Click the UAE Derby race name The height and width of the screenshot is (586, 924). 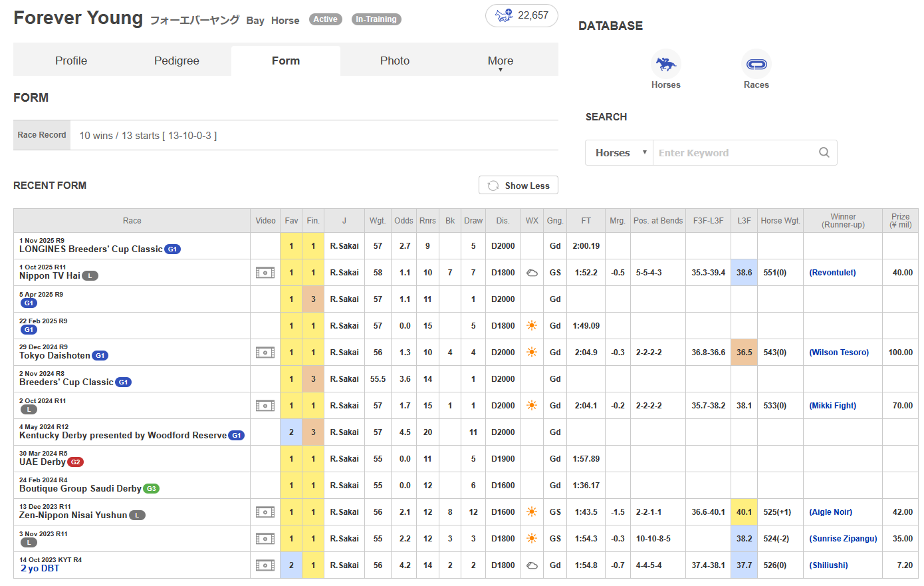[43, 462]
